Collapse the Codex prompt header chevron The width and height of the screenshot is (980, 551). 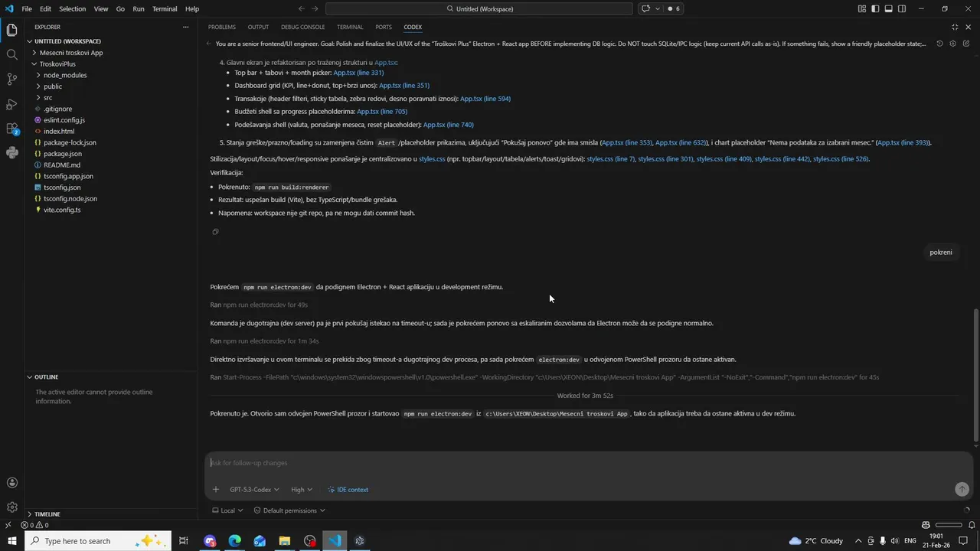(209, 44)
